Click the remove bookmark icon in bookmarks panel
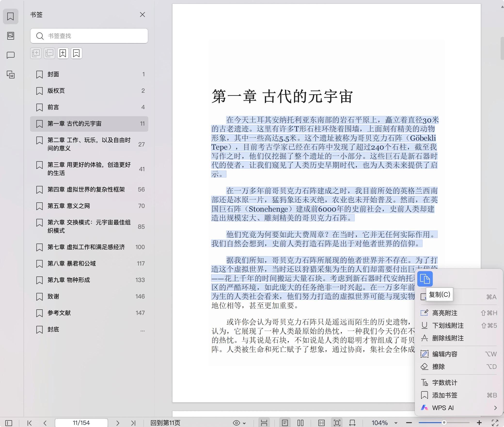Image resolution: width=504 pixels, height=427 pixels. [77, 53]
